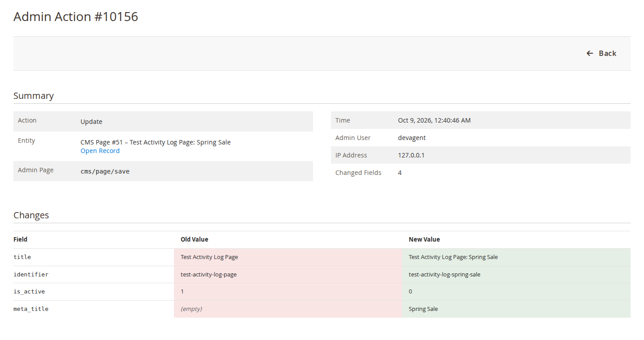This screenshot has height=340, width=644.
Task: Click new meta_title value Spring Sale
Action: pos(424,309)
